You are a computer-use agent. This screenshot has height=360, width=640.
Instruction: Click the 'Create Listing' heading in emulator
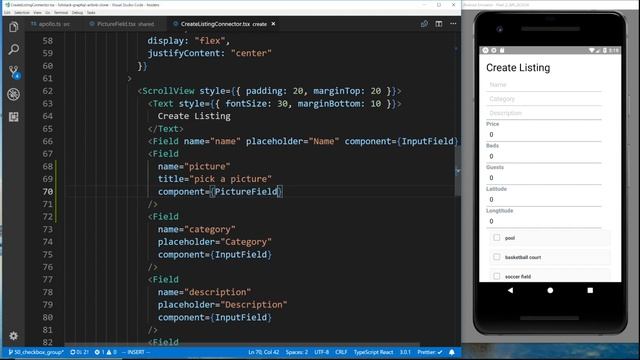518,68
